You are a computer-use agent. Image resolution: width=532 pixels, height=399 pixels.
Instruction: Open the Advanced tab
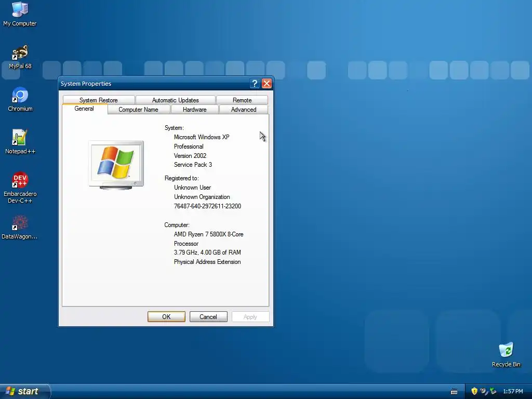244,110
